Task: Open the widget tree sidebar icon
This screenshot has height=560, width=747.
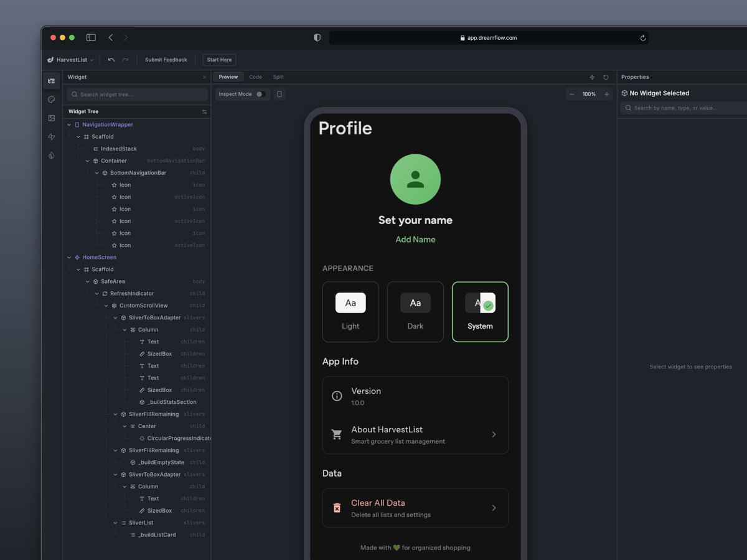Action: coord(52,81)
